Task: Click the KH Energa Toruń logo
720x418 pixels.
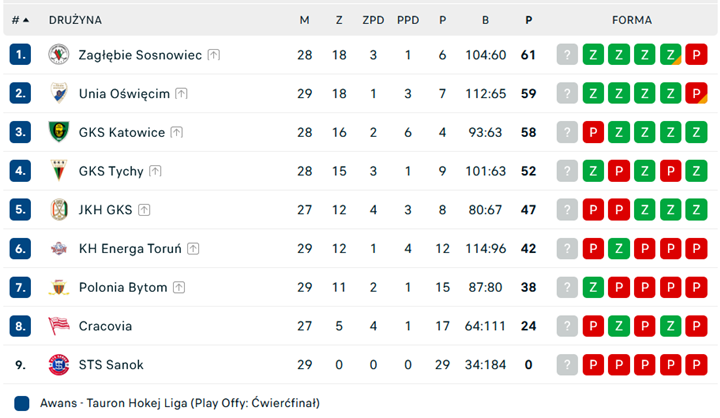Action: [x=58, y=249]
